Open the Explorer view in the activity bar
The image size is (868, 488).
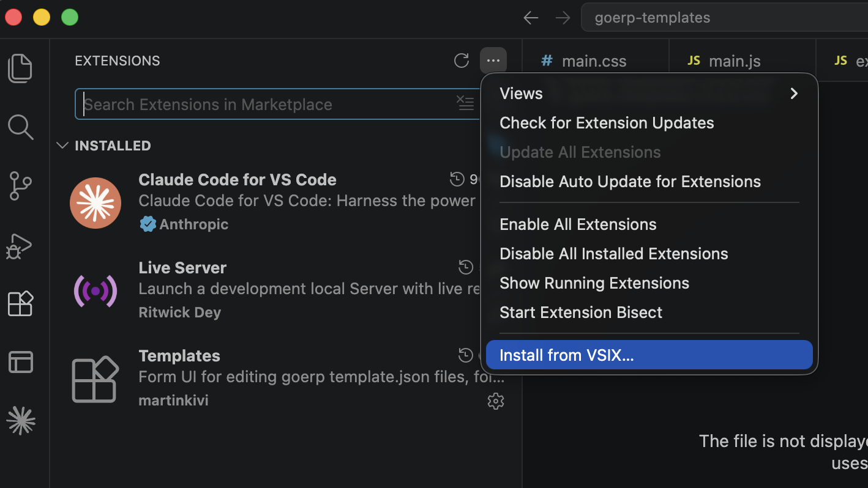click(20, 68)
